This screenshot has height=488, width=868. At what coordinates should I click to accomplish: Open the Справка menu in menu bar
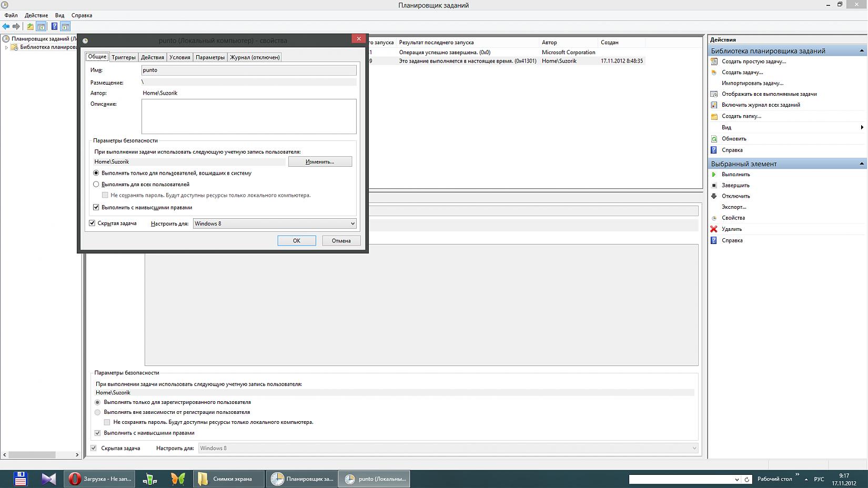tap(82, 15)
